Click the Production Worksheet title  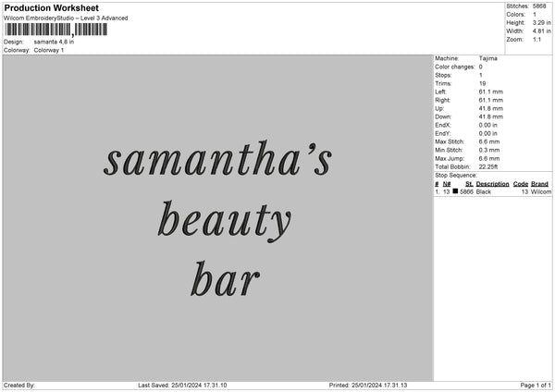coord(51,7)
